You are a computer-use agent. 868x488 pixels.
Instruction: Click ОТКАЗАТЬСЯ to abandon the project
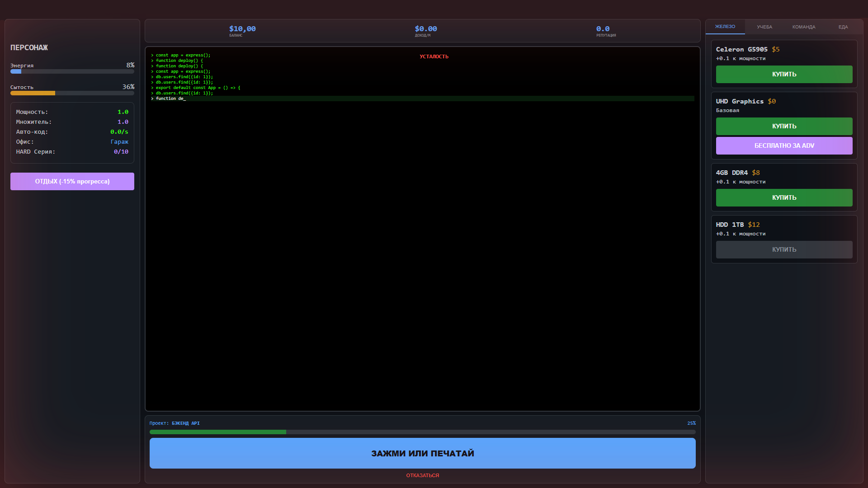(423, 475)
